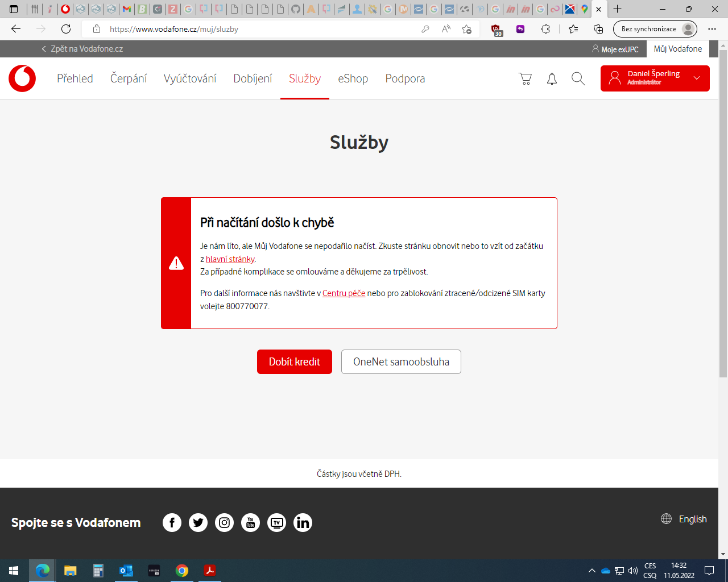Viewport: 728px width, 582px height.
Task: Open browser Collections icon
Action: tap(598, 29)
